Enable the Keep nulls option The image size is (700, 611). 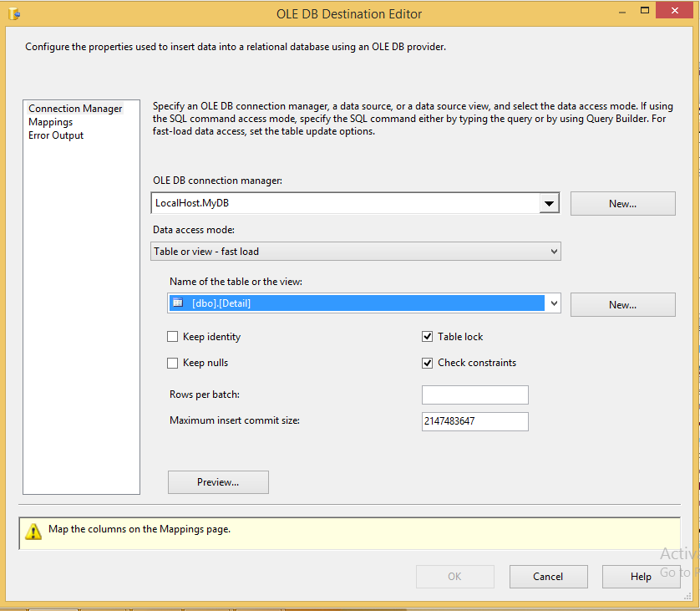(172, 363)
